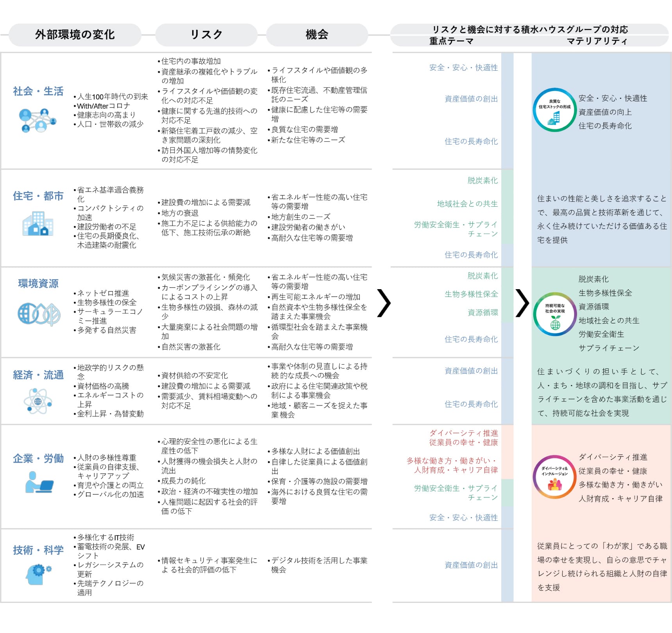Click the 持続可能な社会の実現 circular badge
The width and height of the screenshot is (672, 633).
[555, 314]
